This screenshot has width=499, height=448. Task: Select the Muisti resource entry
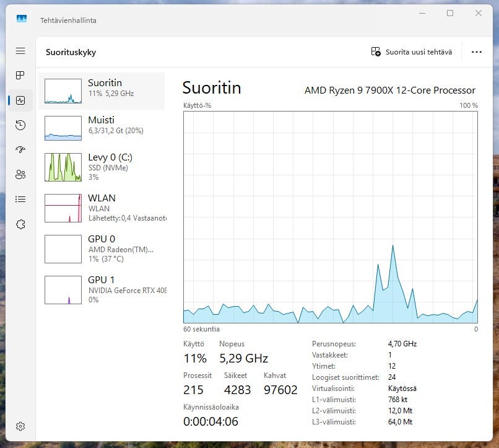[x=102, y=128]
